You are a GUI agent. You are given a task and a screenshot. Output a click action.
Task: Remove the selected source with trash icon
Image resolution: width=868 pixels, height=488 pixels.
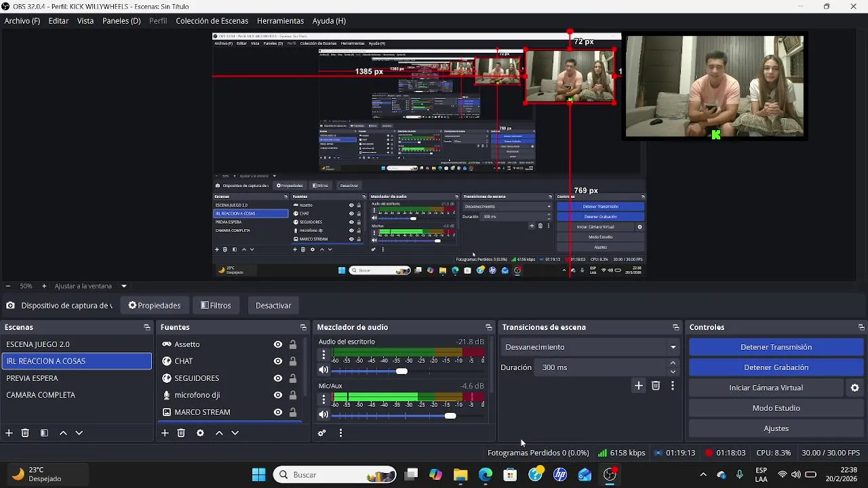(181, 433)
